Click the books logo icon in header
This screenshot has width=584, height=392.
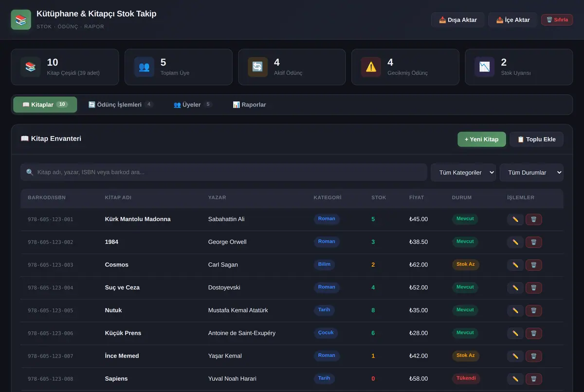pos(21,20)
